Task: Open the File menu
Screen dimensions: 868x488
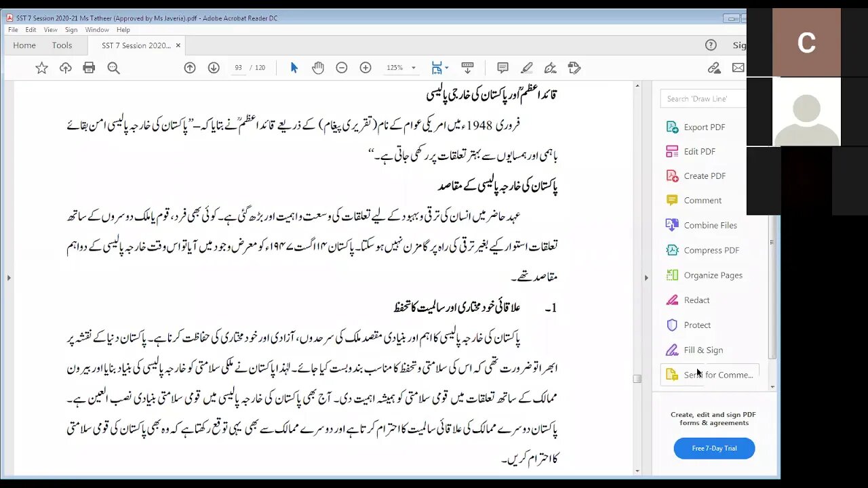Action: click(13, 30)
